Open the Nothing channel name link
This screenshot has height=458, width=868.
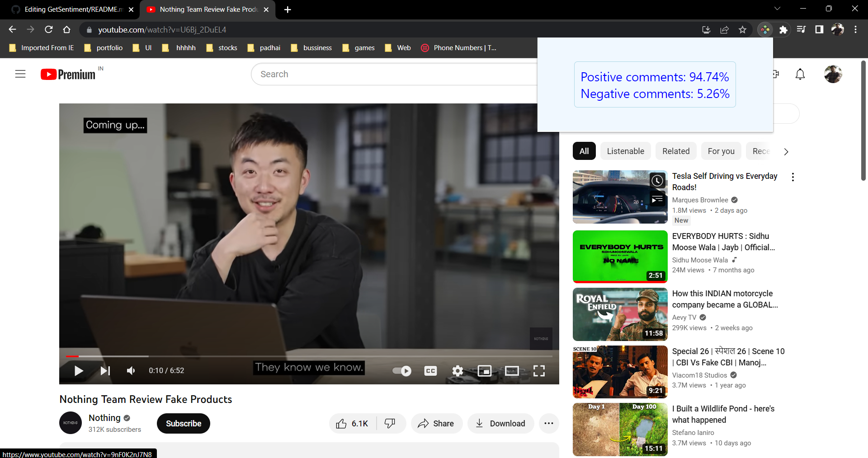[x=104, y=418]
